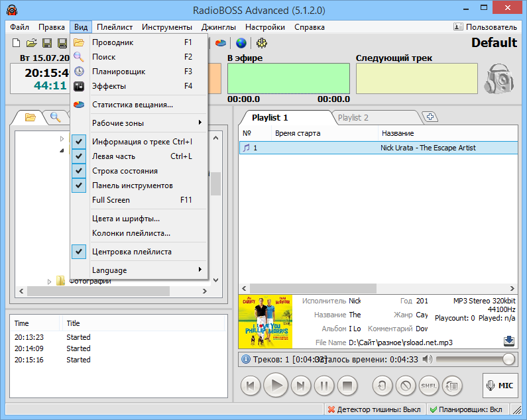This screenshot has height=420, width=527.
Task: Toggle the repeat loop playback button
Action: pyautogui.click(x=382, y=386)
